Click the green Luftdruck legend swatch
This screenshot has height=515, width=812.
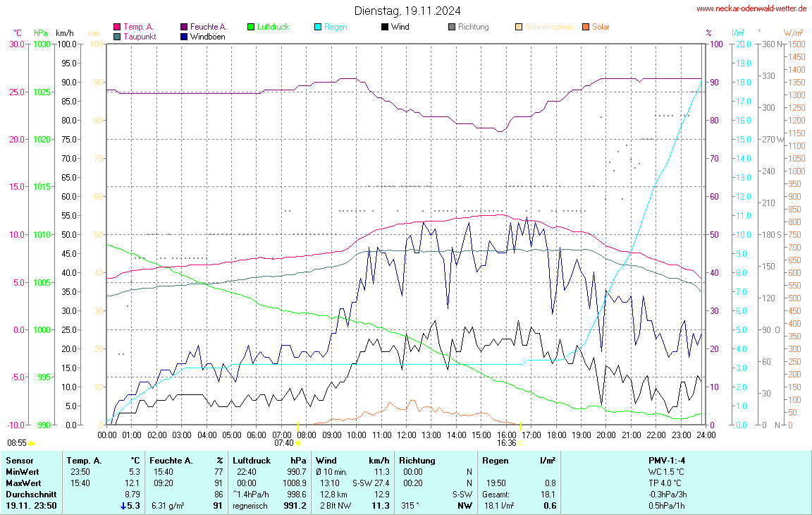251,27
